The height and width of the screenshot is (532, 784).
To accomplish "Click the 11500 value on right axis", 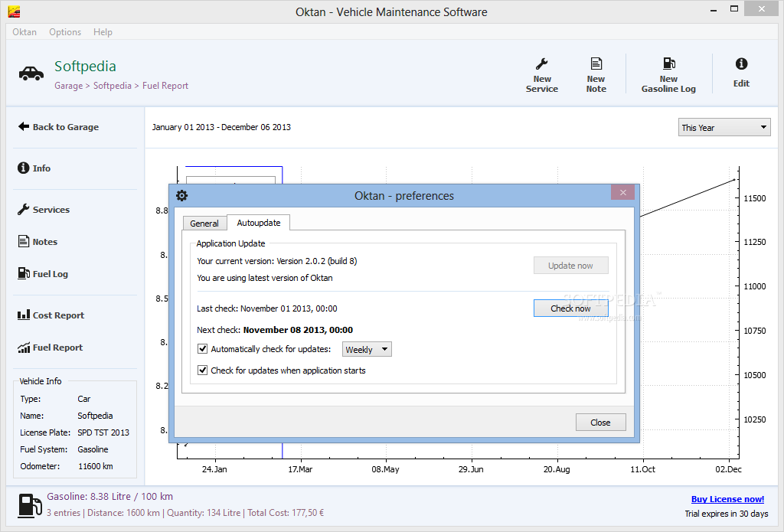I will [754, 198].
